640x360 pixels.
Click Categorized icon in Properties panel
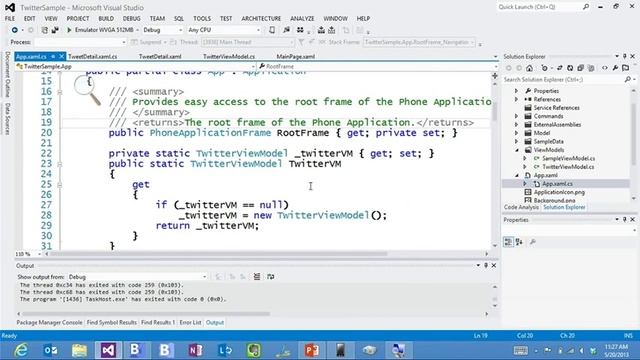pos(508,242)
